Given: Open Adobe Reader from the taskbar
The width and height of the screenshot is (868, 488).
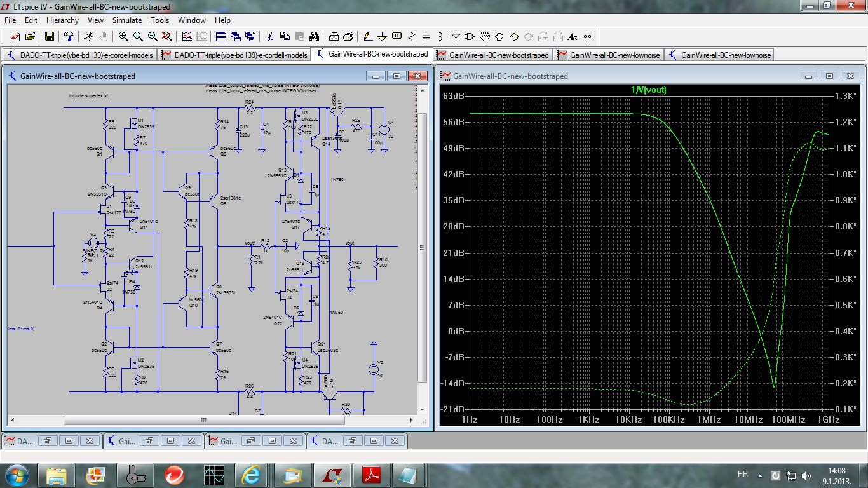Looking at the screenshot, I should [x=370, y=475].
